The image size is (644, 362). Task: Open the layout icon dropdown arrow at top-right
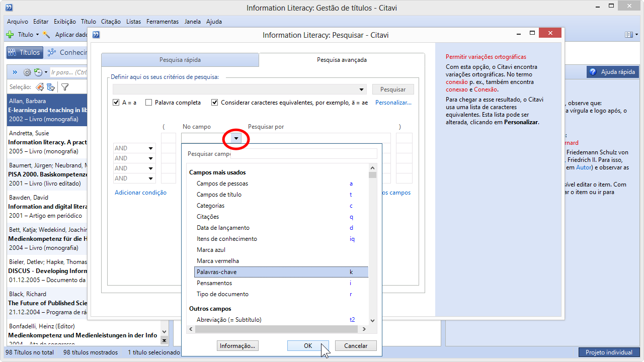[x=636, y=35]
